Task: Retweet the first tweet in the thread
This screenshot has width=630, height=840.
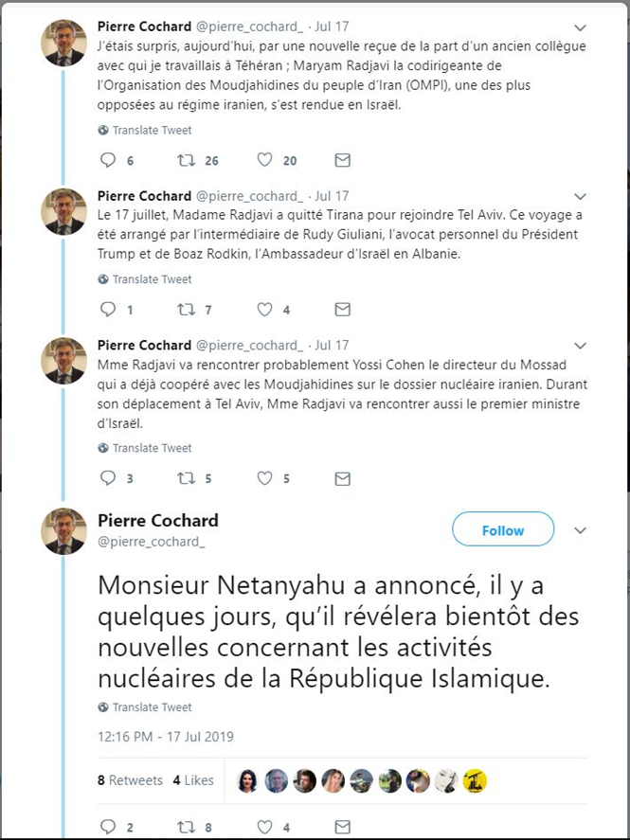Action: coord(186,161)
